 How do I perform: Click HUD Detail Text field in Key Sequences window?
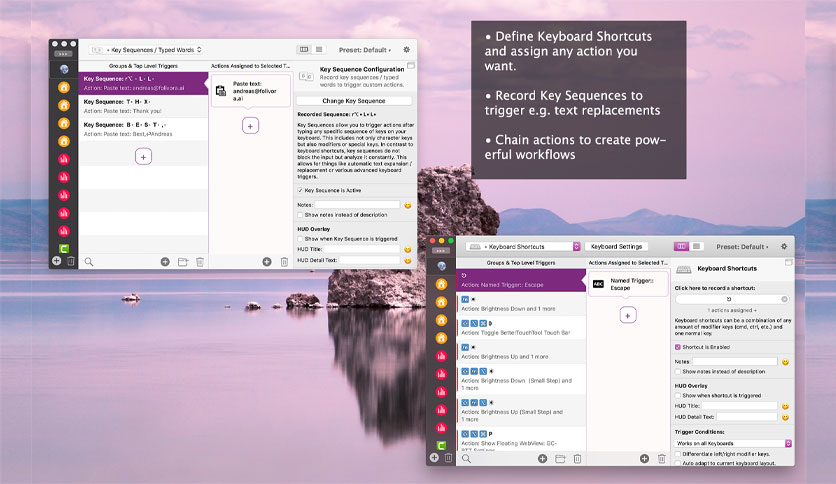369,260
